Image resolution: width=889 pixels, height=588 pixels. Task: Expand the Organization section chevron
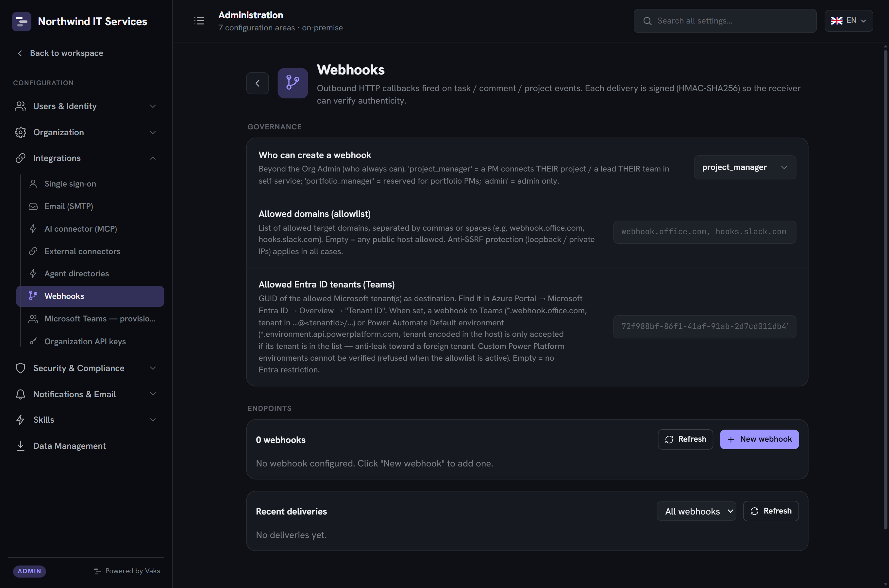tap(153, 132)
